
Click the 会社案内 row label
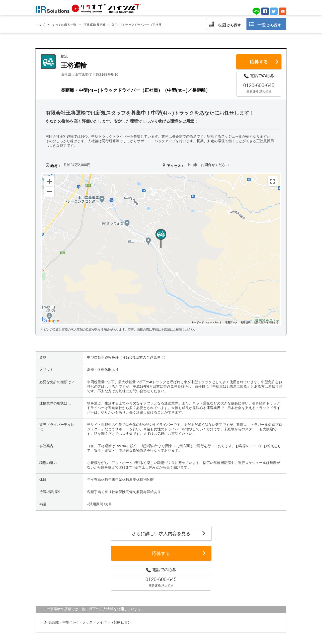[x=46, y=446]
